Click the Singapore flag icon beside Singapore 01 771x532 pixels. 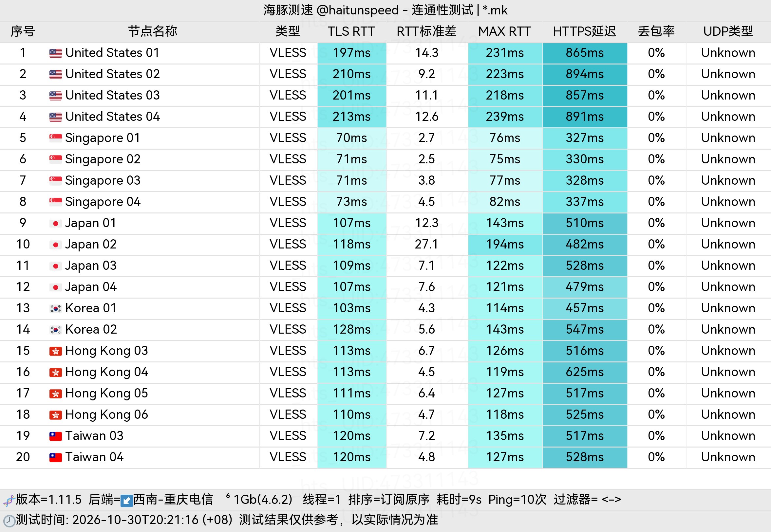click(55, 138)
